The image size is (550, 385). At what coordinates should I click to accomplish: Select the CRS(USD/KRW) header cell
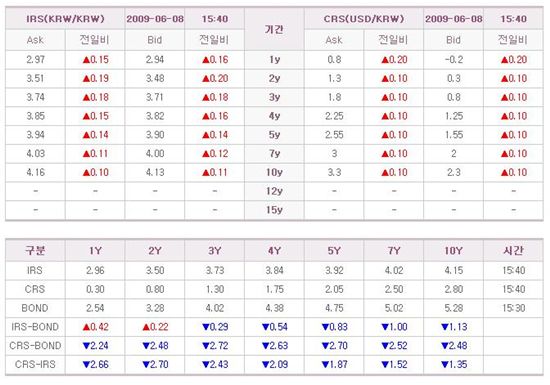pyautogui.click(x=364, y=19)
